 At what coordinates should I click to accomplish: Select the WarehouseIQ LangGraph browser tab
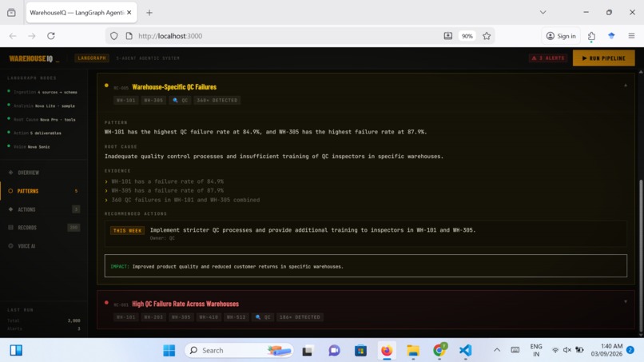point(77,13)
